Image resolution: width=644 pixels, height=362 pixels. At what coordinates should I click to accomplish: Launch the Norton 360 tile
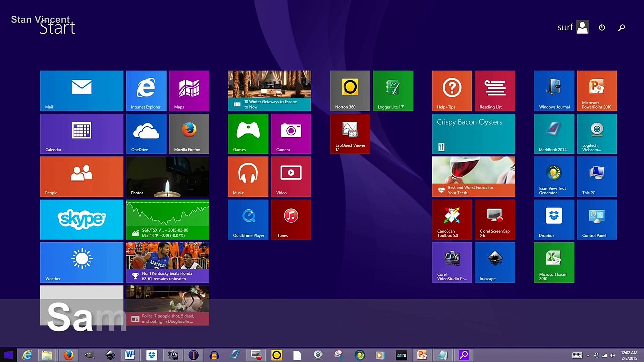[350, 90]
